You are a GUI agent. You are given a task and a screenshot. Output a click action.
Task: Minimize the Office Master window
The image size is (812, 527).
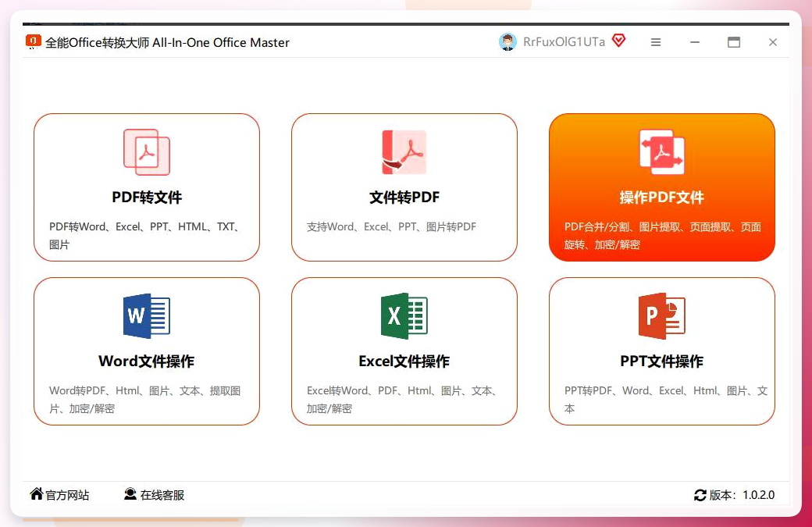tap(695, 42)
